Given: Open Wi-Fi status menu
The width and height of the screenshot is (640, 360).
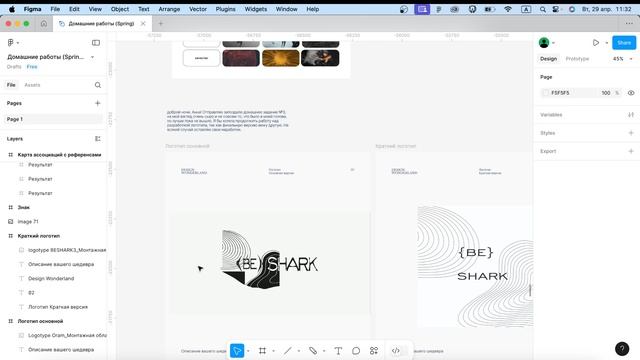Looking at the screenshot, I should tap(508, 9).
